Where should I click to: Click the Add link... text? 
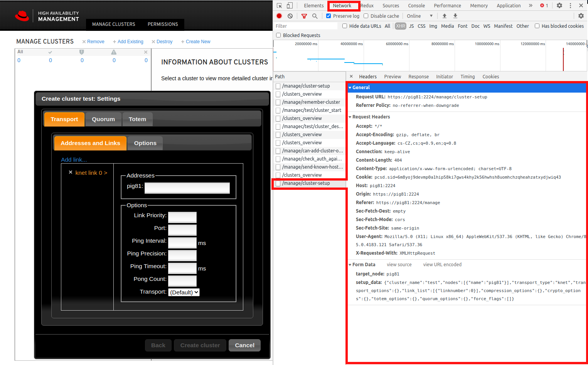pos(74,159)
